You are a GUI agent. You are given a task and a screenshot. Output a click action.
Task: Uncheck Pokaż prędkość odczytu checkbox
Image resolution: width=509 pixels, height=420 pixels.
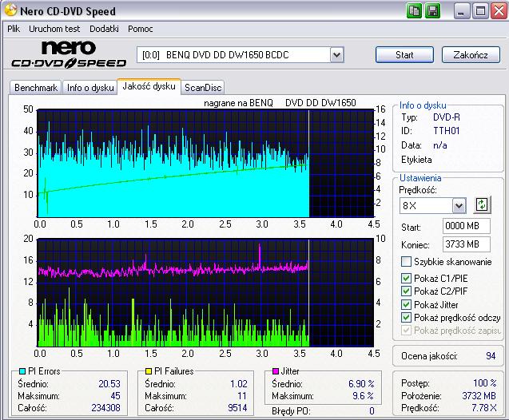406,318
